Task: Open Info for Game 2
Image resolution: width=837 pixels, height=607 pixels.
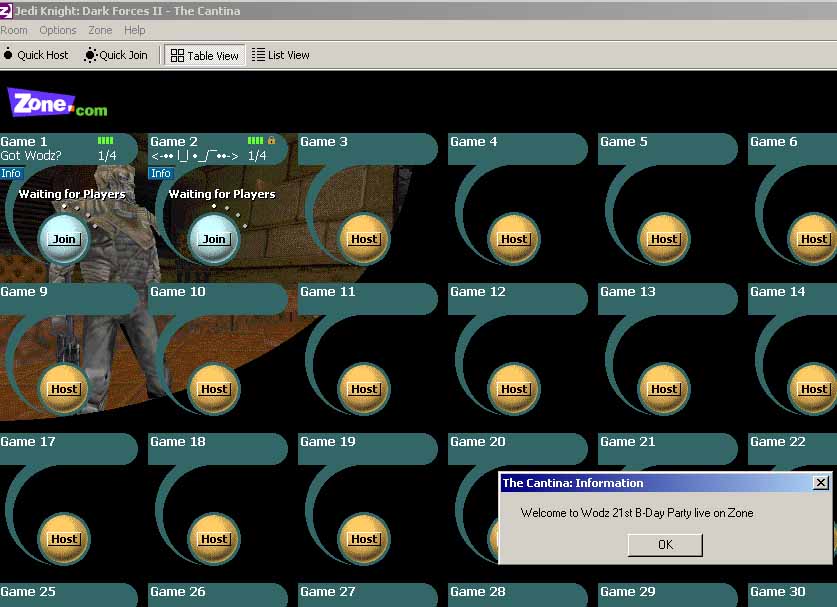Action: pos(160,173)
